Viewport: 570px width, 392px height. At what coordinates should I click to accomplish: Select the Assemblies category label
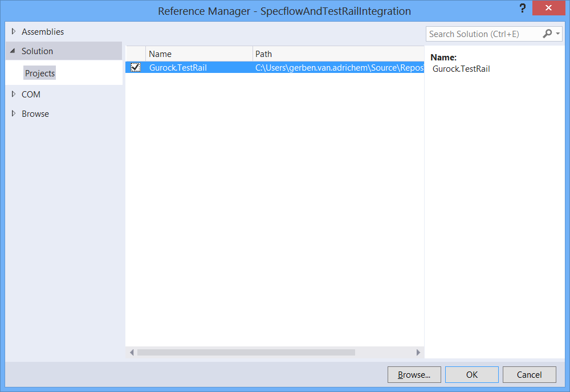(x=43, y=32)
